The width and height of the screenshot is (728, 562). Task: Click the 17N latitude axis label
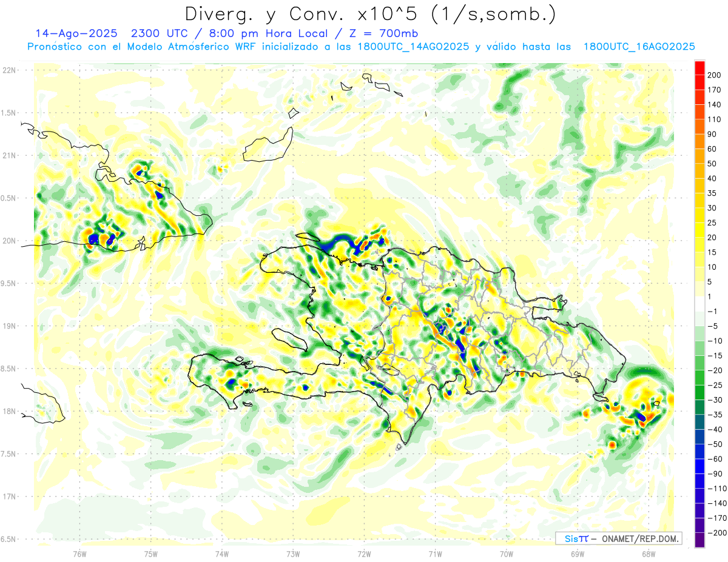(x=9, y=497)
